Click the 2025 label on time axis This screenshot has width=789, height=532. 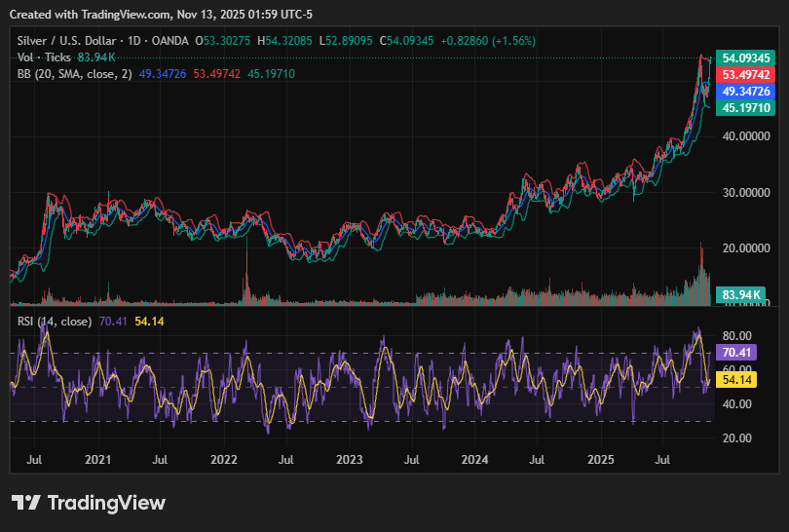click(x=601, y=458)
